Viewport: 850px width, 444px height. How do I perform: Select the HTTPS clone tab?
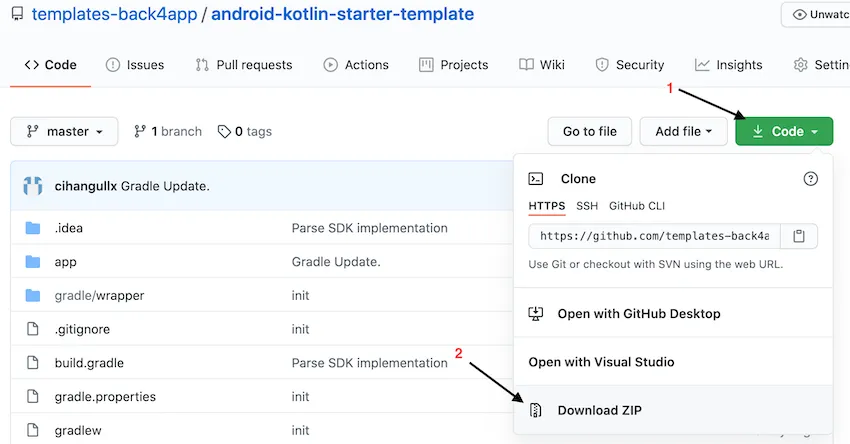[x=547, y=206]
